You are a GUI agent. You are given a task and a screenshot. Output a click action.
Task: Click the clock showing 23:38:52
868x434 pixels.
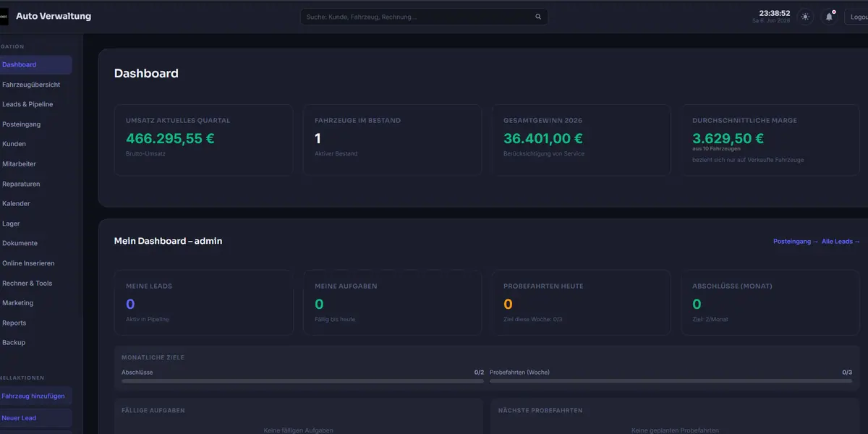click(x=774, y=13)
